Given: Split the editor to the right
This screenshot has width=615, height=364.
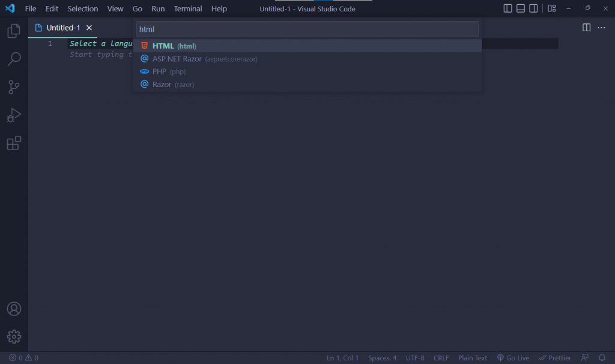Looking at the screenshot, I should [x=586, y=28].
